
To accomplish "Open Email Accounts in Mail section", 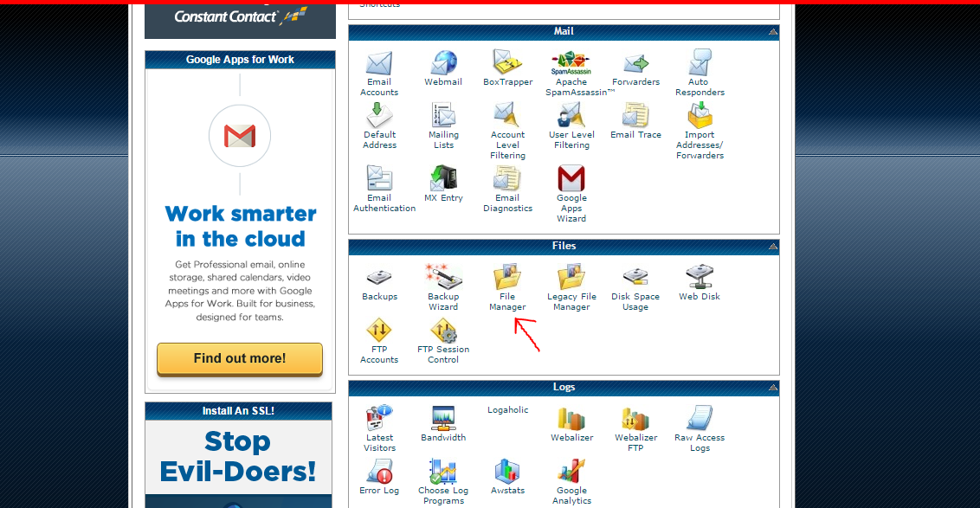I will 378,74.
